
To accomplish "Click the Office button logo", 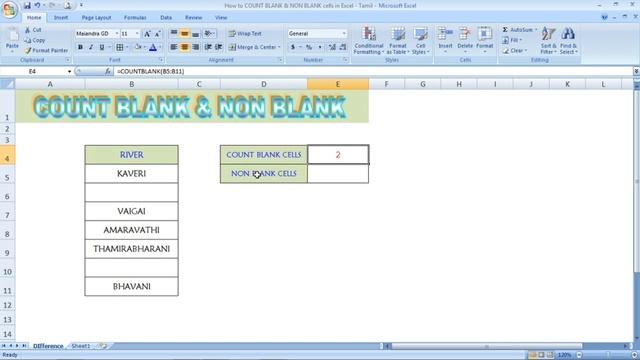I will (x=9, y=9).
